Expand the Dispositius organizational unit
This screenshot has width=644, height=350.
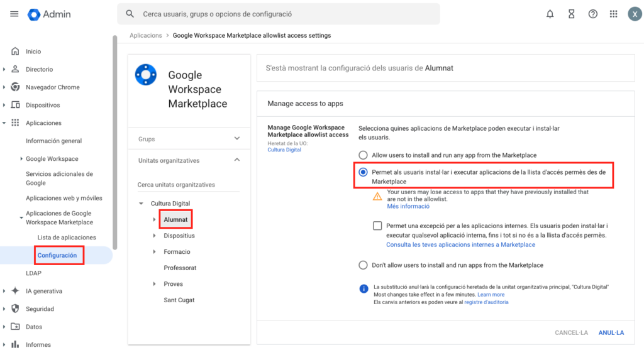coord(155,236)
